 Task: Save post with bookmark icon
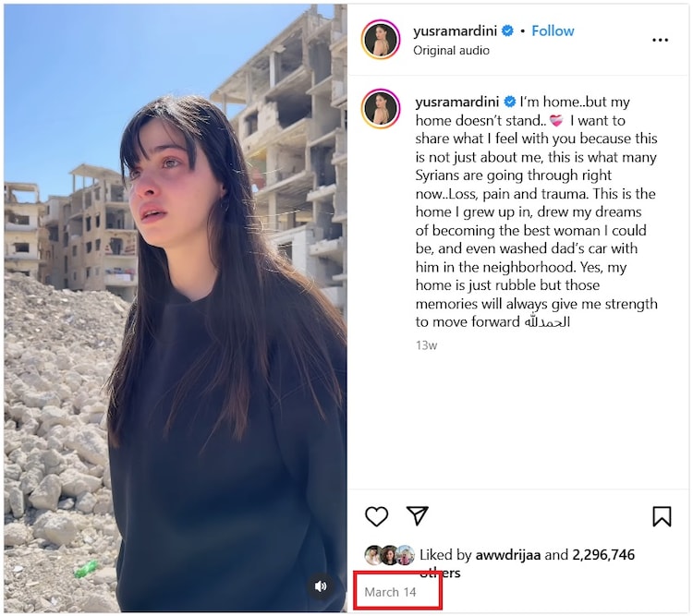(x=662, y=516)
